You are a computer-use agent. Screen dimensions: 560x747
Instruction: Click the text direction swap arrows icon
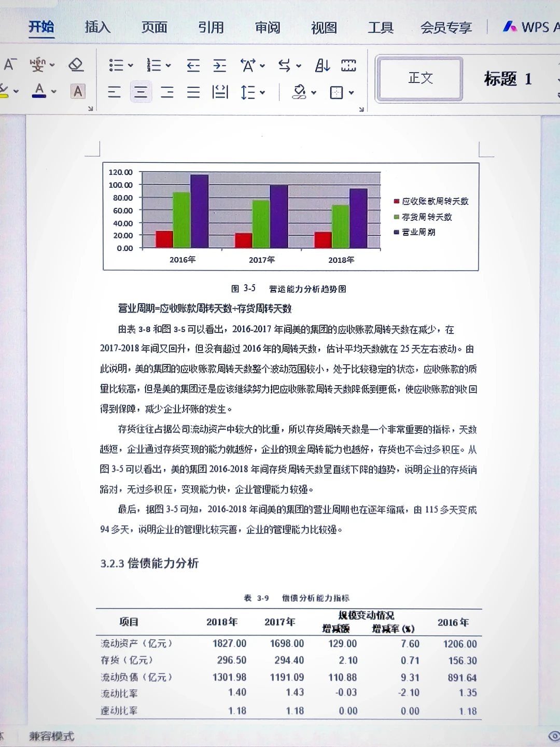tap(285, 65)
